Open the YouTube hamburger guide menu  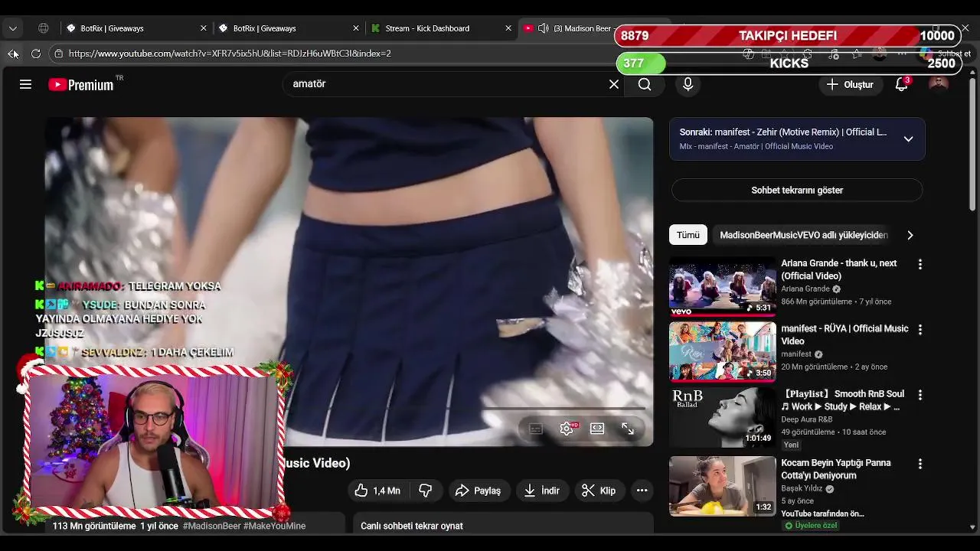25,84
